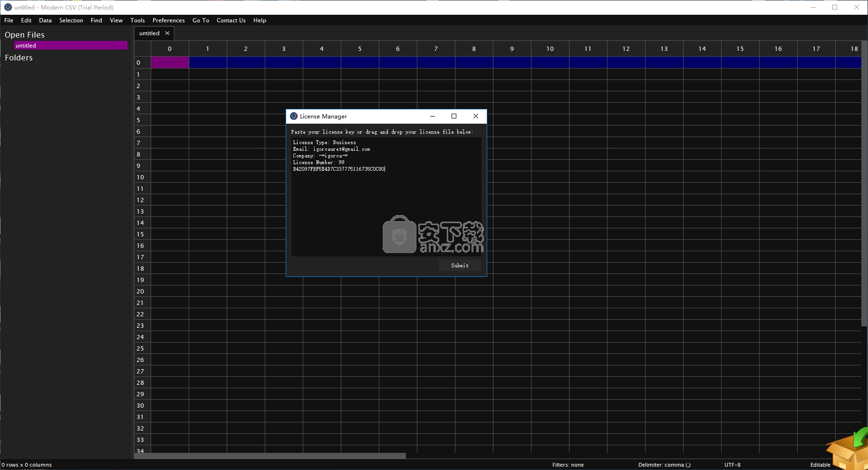Minimize the Modern CSV main window

[813, 7]
